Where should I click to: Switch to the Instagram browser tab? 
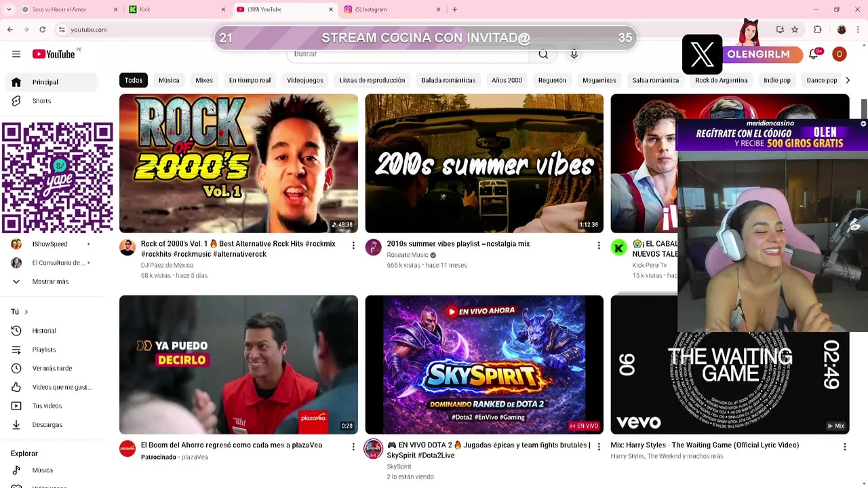(x=392, y=9)
